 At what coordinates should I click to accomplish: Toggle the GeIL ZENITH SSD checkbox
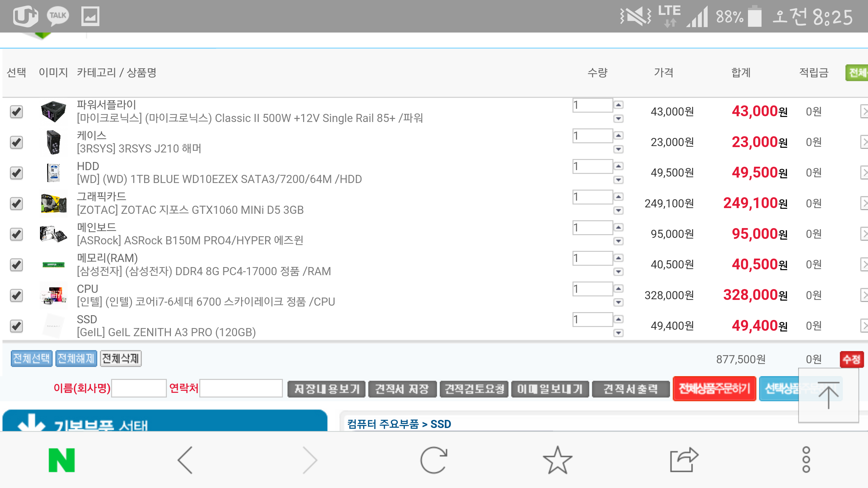pyautogui.click(x=16, y=326)
